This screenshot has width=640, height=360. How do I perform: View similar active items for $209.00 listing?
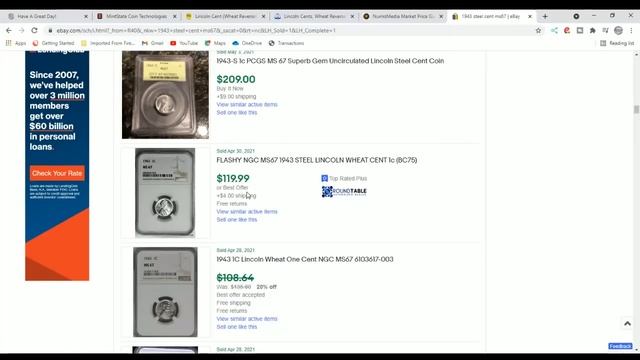[x=247, y=104]
